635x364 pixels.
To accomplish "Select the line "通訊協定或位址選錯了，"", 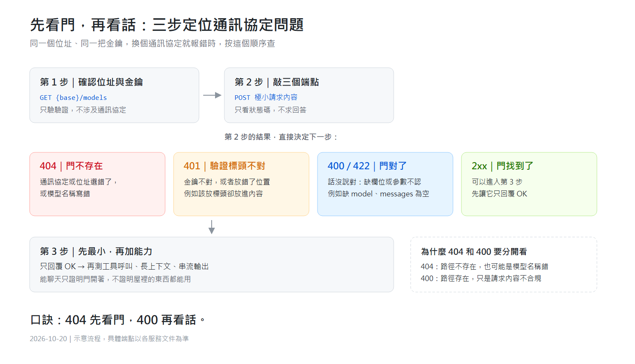I will (79, 182).
